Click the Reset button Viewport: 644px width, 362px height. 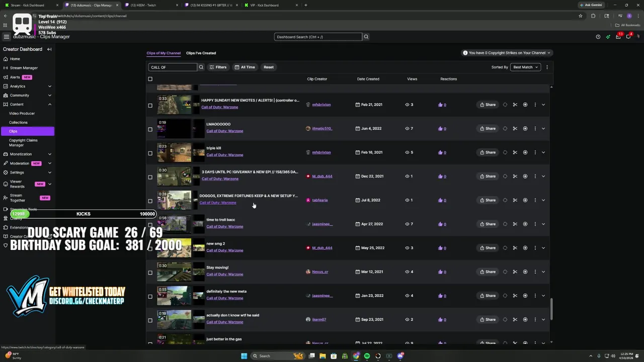269,67
